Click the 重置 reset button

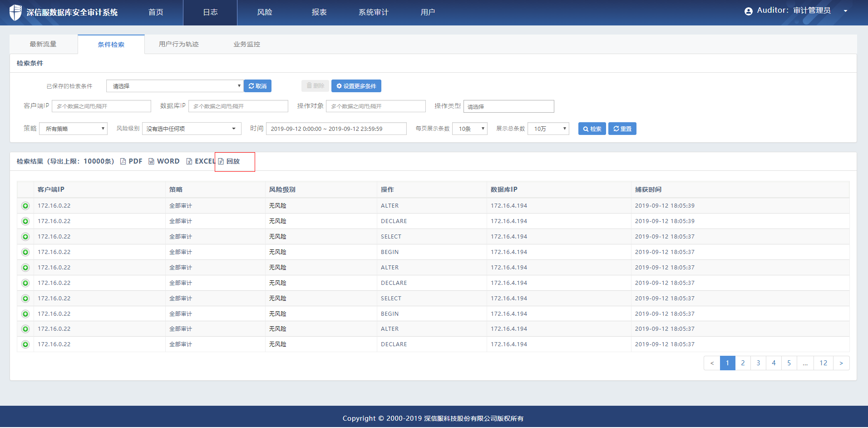622,129
